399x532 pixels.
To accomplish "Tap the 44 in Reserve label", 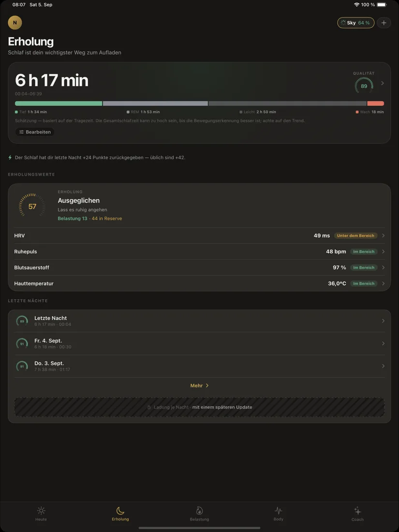I will coord(106,219).
